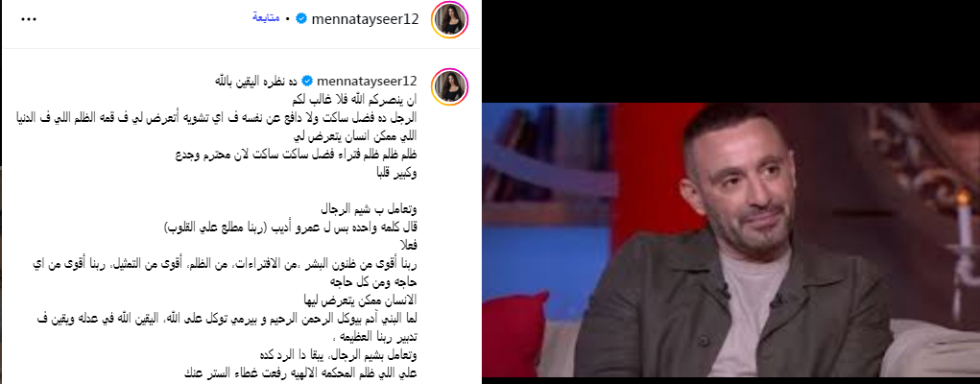Open header profile picture with story ring
Image resolution: width=980 pixels, height=384 pixels.
pos(450,19)
